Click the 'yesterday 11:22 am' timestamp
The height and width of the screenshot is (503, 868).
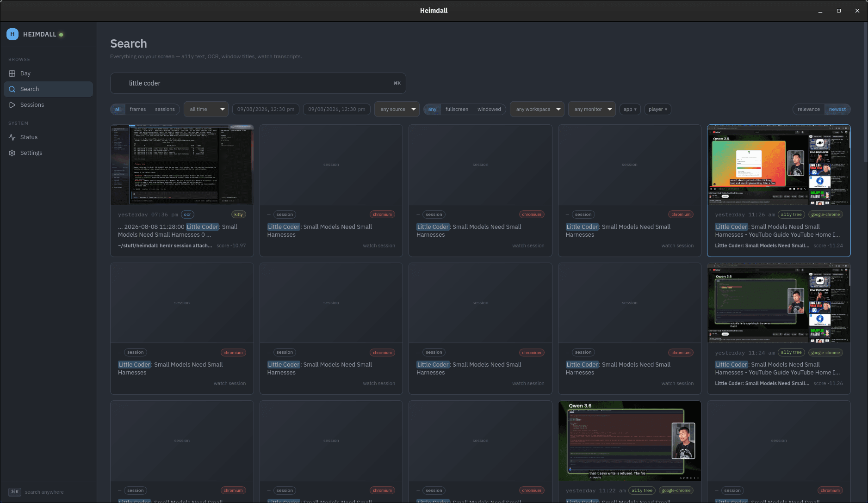click(595, 491)
